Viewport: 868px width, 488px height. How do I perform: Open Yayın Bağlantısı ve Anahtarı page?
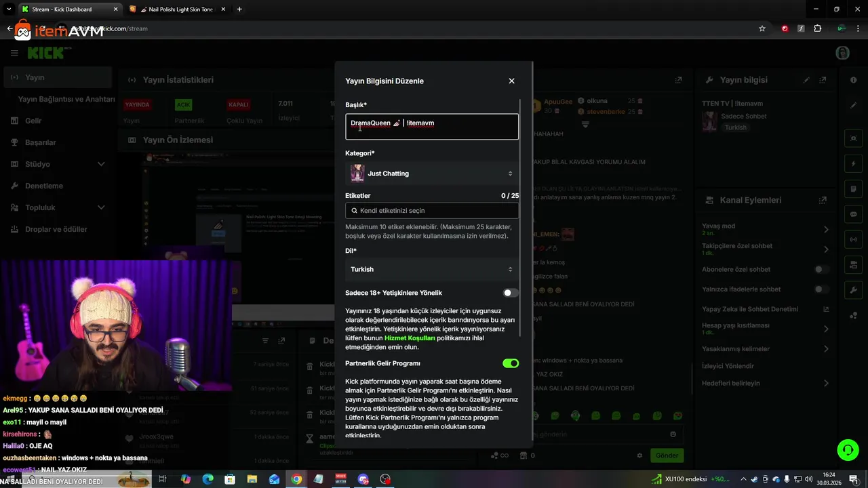pyautogui.click(x=66, y=99)
